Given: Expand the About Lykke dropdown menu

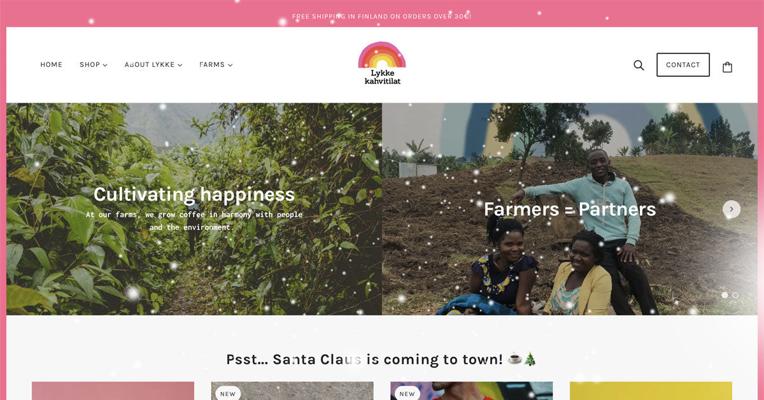Looking at the screenshot, I should tap(153, 65).
